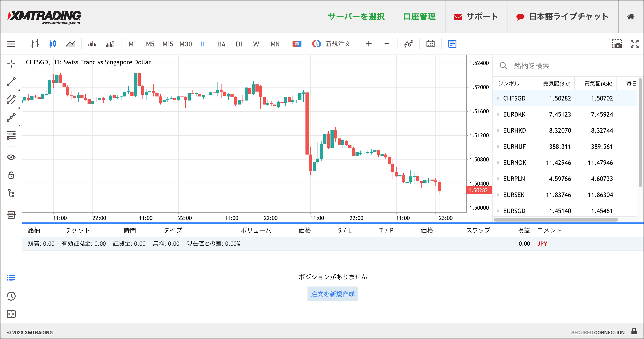Select the crosshair tool
This screenshot has height=339, width=644.
[x=11, y=64]
